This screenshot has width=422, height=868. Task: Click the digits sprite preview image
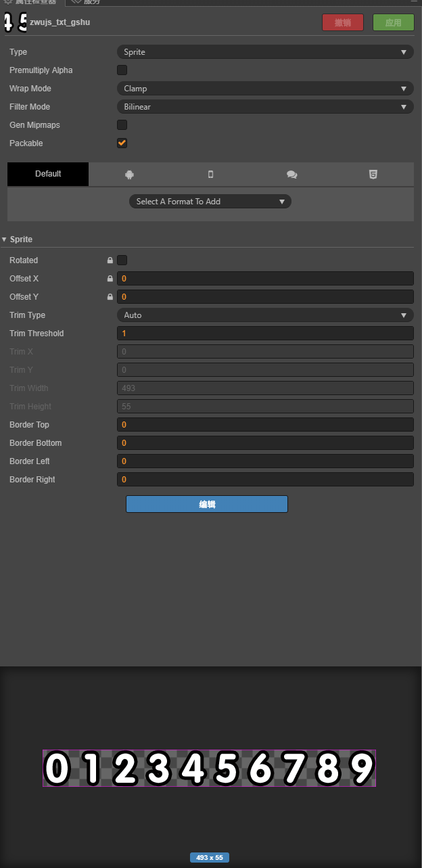tap(209, 769)
